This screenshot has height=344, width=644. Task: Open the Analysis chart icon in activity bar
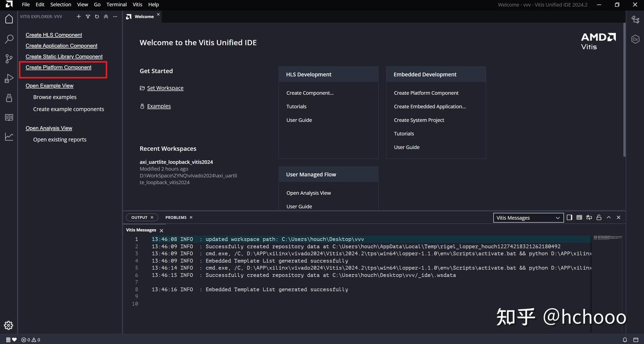tap(9, 137)
